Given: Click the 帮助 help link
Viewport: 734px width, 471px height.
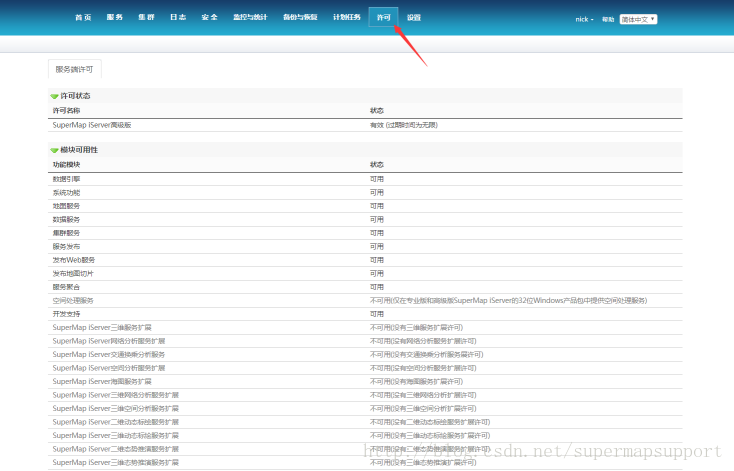Looking at the screenshot, I should [x=608, y=19].
